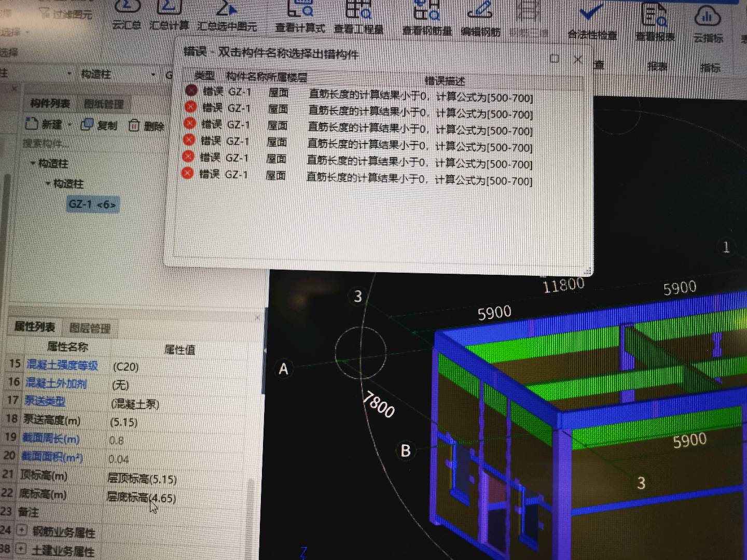Viewport: 747px width, 560px height.
Task: Open 查看钢筋量 tool
Action: point(427,20)
